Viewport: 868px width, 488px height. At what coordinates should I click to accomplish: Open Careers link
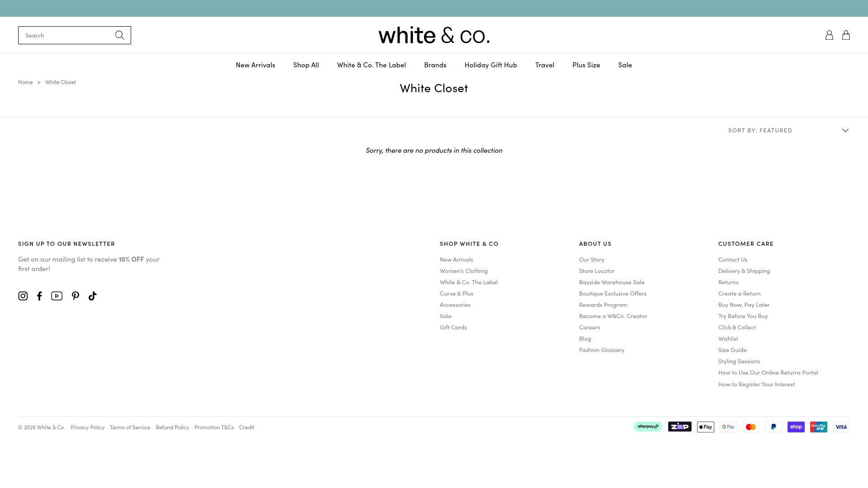[590, 327]
